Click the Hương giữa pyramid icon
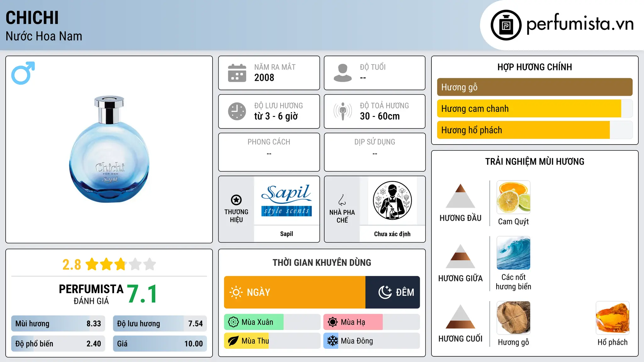Image resolution: width=644 pixels, height=362 pixels. point(460,256)
